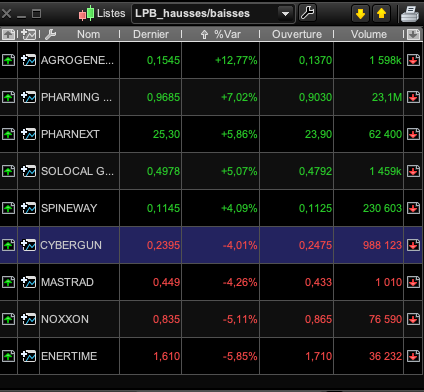Click red down icon for AGROGENE row
Viewport: 424px width, 392px height.
pyautogui.click(x=413, y=60)
